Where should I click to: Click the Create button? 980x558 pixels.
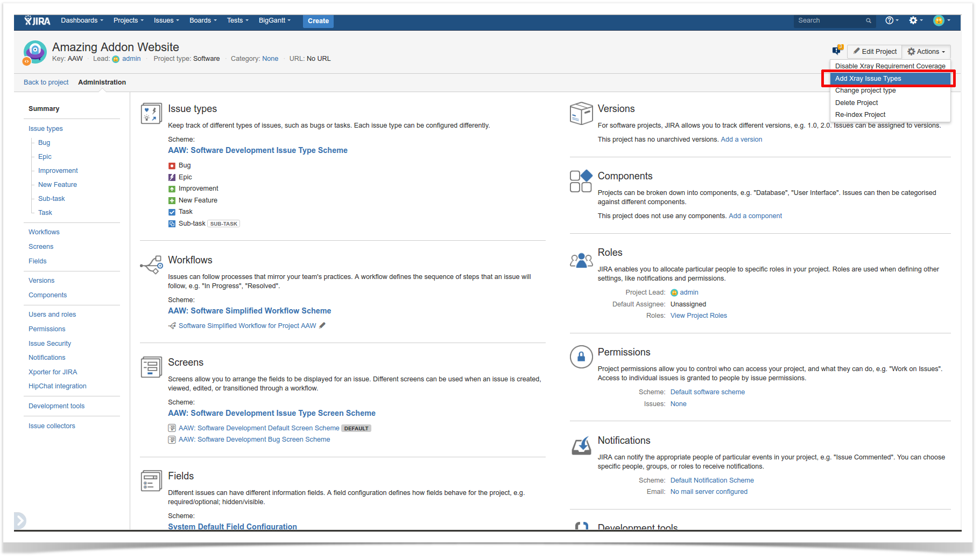[318, 21]
